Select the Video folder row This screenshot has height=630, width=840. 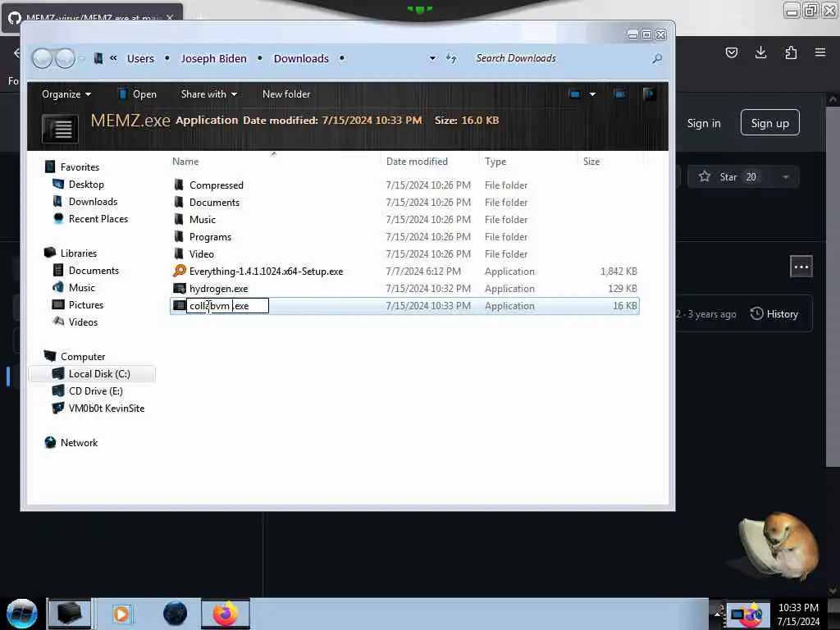[404, 254]
